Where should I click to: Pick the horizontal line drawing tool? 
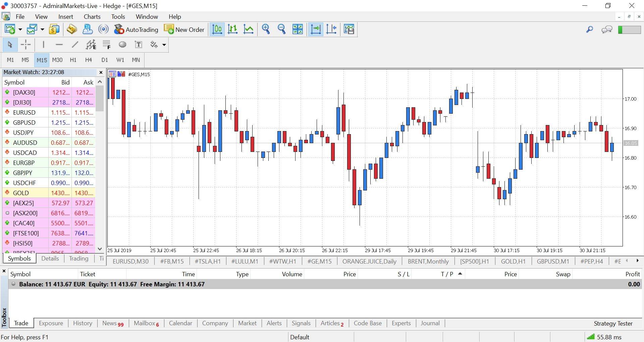[59, 45]
